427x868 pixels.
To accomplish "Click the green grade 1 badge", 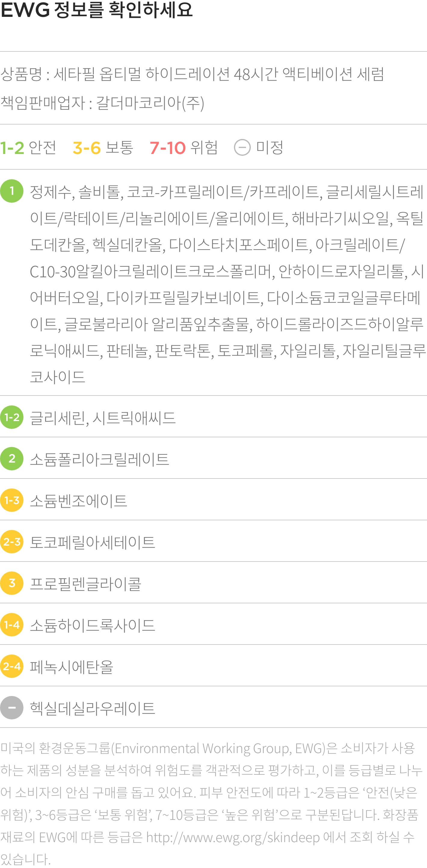I will [12, 191].
